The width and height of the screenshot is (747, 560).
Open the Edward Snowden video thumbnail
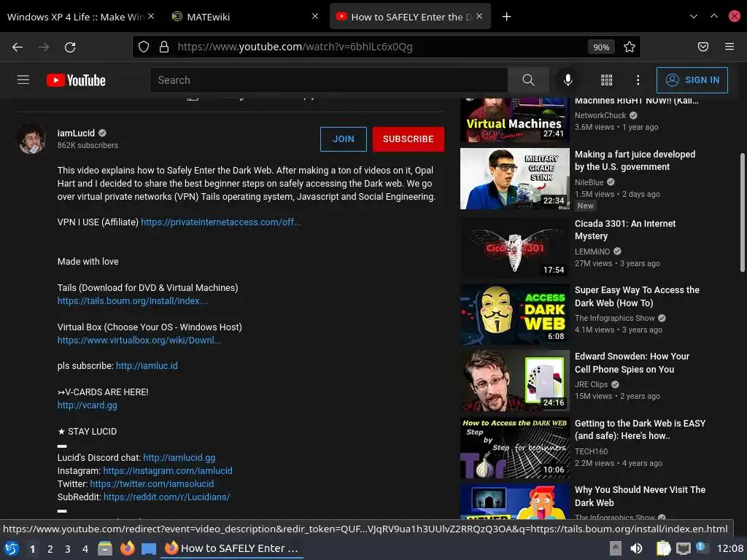point(514,381)
